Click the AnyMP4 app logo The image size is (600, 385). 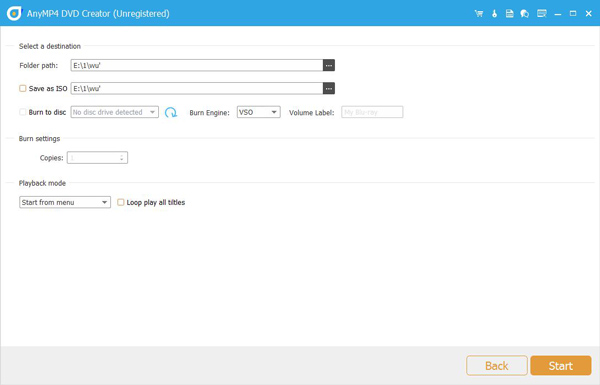coord(15,13)
